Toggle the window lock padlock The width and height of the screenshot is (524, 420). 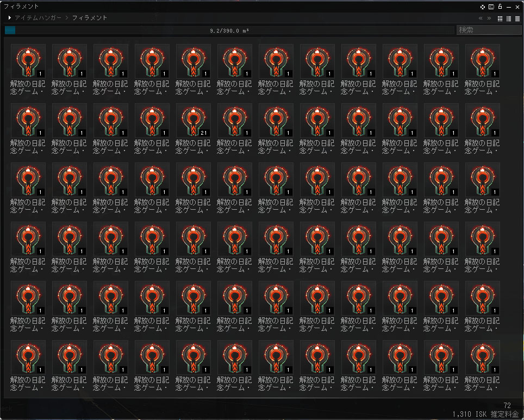[500, 7]
